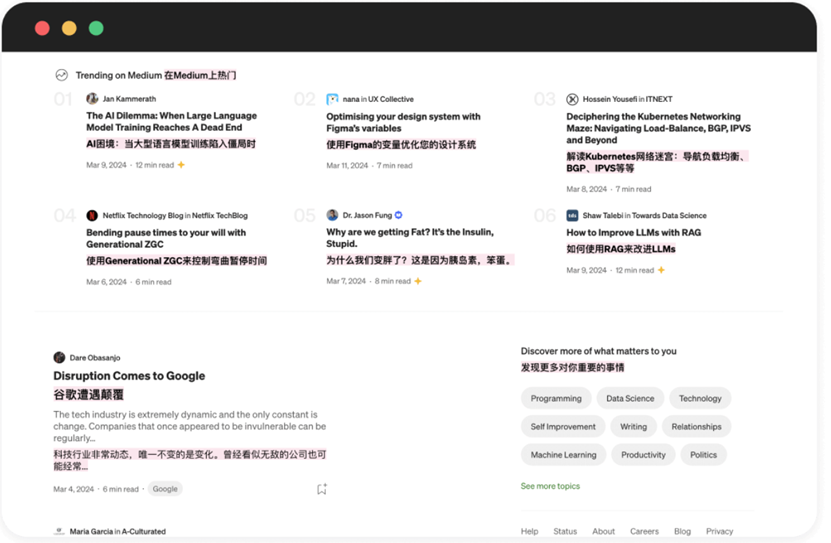
Task: Click the Netflix TechBlog logo icon
Action: (x=92, y=216)
